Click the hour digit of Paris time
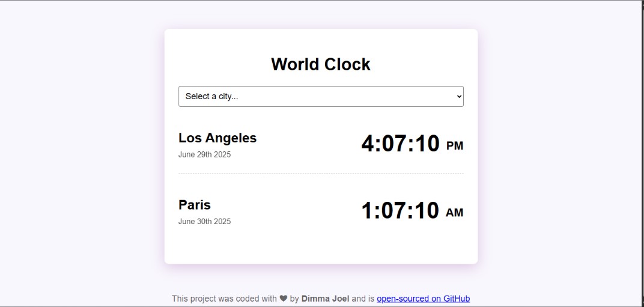 [x=368, y=211]
